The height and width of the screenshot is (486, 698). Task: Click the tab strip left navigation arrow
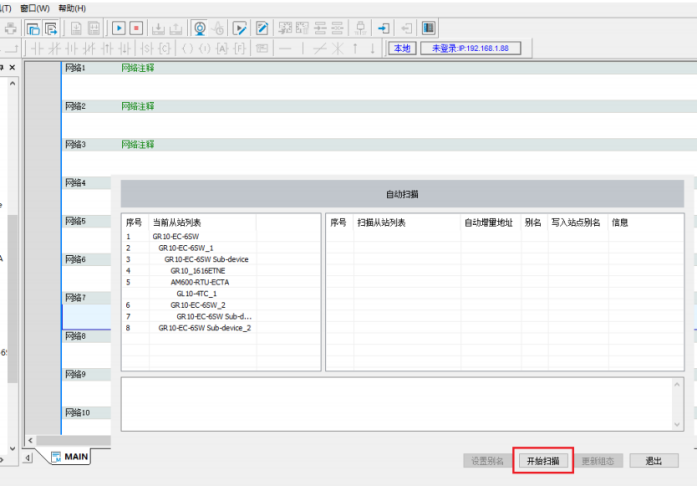[28, 457]
